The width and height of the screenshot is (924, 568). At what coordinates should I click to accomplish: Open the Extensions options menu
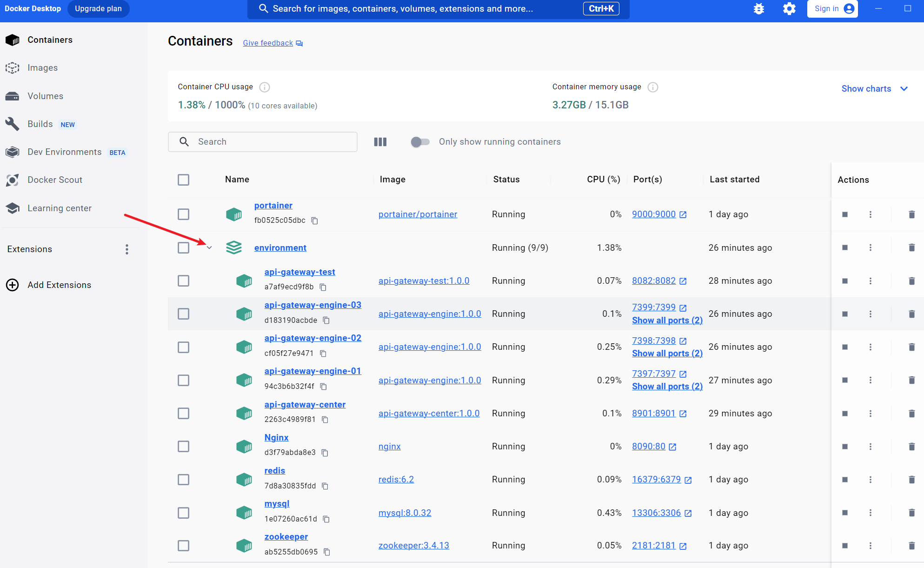(x=126, y=249)
